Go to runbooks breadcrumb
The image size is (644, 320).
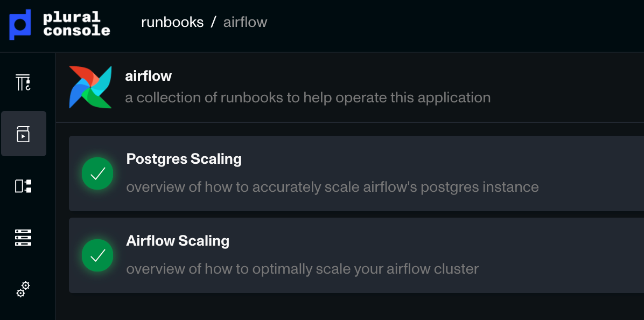172,22
